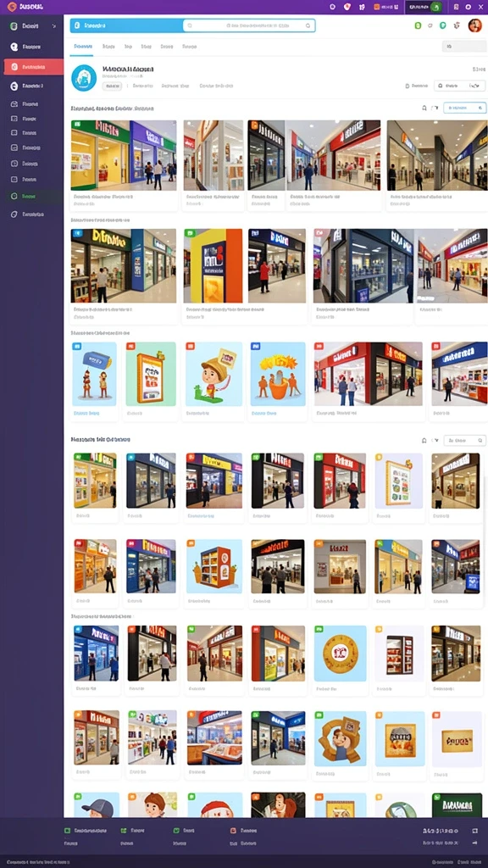The height and width of the screenshot is (868, 488).
Task: Toggle green badge on yellow storefront thumbnail
Action: pyautogui.click(x=75, y=125)
